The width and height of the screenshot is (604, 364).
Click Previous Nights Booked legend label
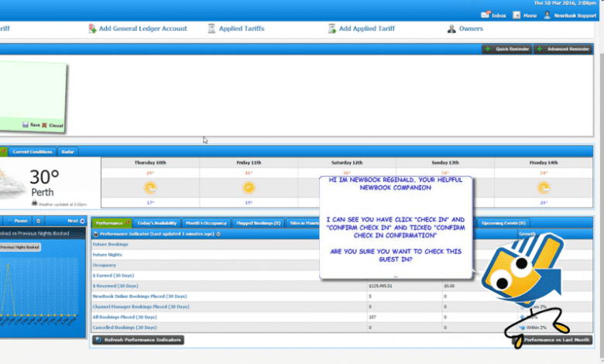(x=19, y=247)
